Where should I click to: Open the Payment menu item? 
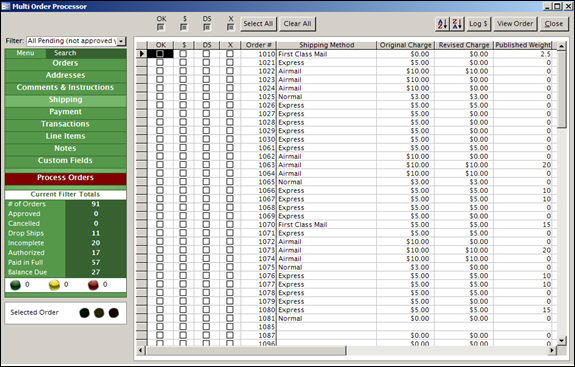pos(66,112)
